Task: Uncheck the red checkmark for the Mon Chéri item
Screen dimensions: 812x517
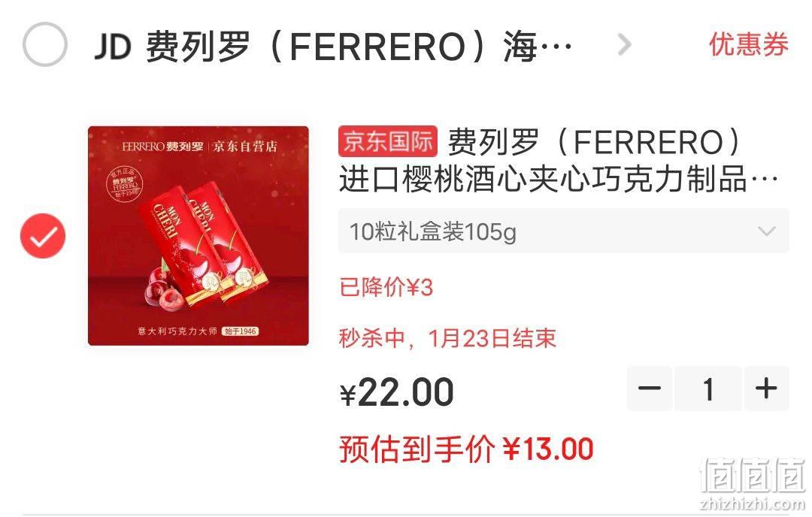Action: click(x=43, y=236)
